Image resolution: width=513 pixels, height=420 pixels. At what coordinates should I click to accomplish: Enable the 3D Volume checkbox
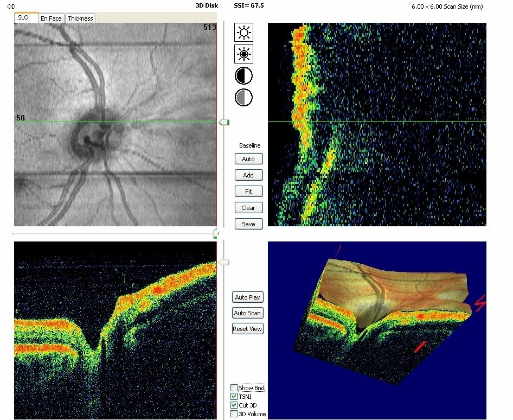pyautogui.click(x=234, y=414)
